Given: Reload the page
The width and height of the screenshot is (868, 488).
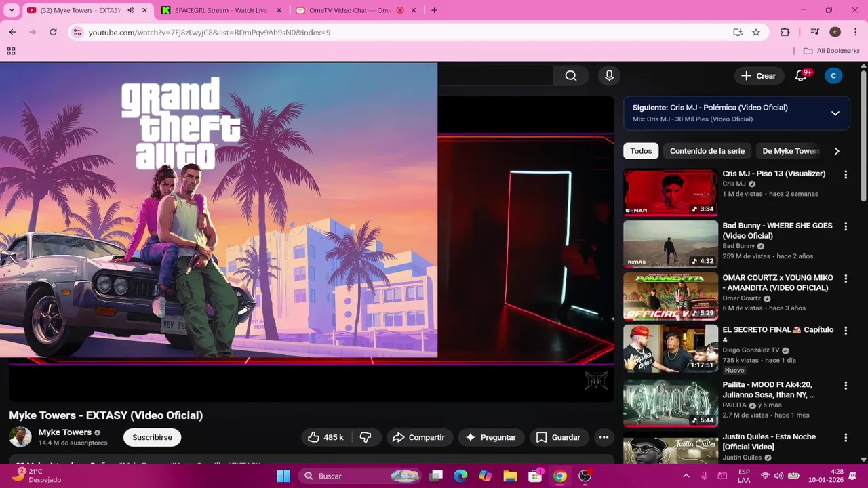Looking at the screenshot, I should pos(53,32).
